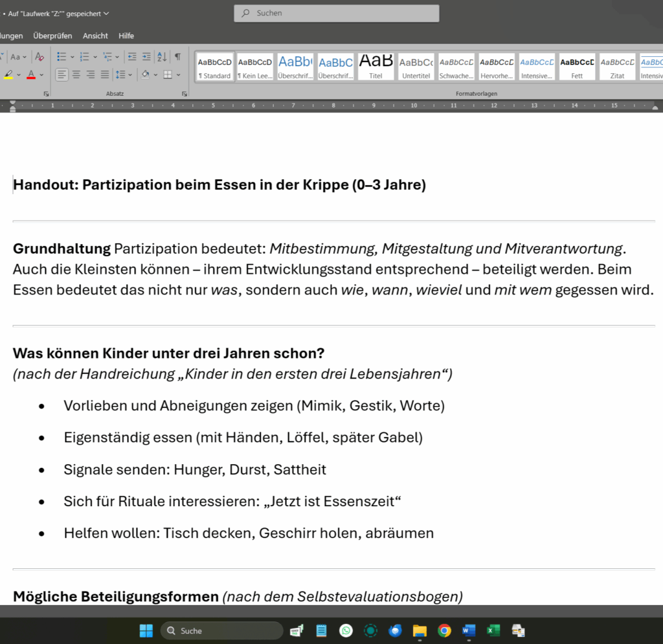Screen dimensions: 663x644
Task: Expand bullet library dropdown arrow
Action: point(73,57)
